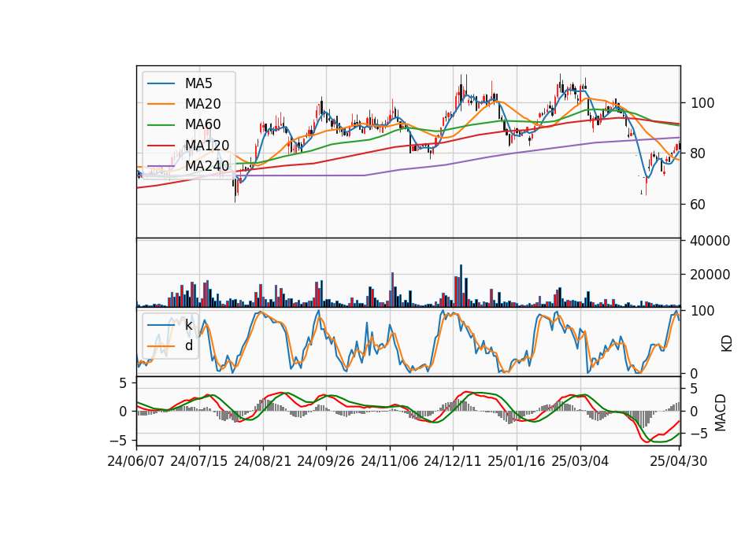Click the MA120 legend label

207,145
